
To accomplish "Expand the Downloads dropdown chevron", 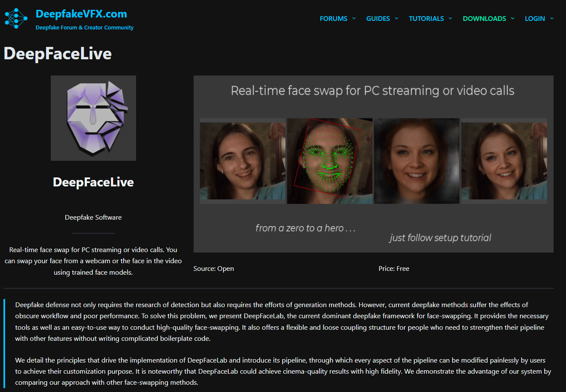I will coord(512,18).
